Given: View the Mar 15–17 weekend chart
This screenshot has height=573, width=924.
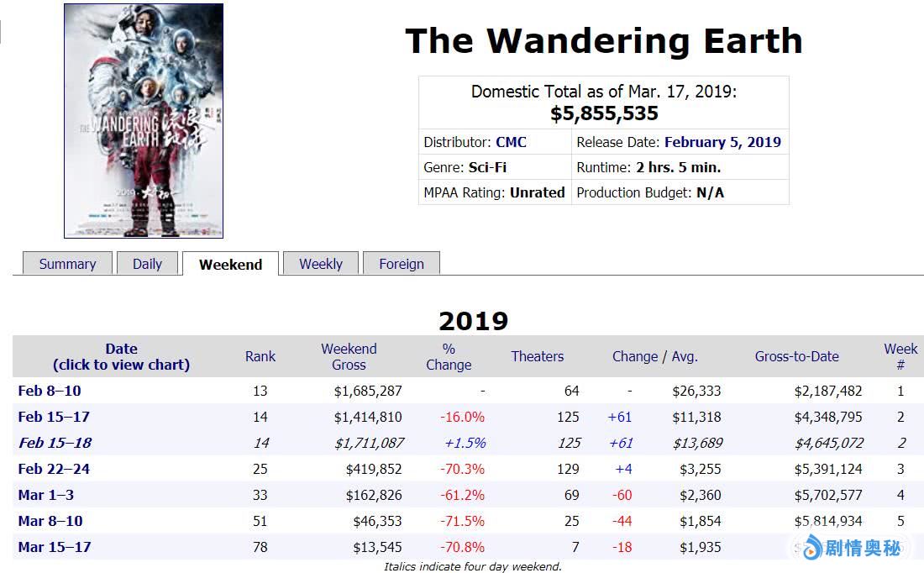Looking at the screenshot, I should point(54,547).
